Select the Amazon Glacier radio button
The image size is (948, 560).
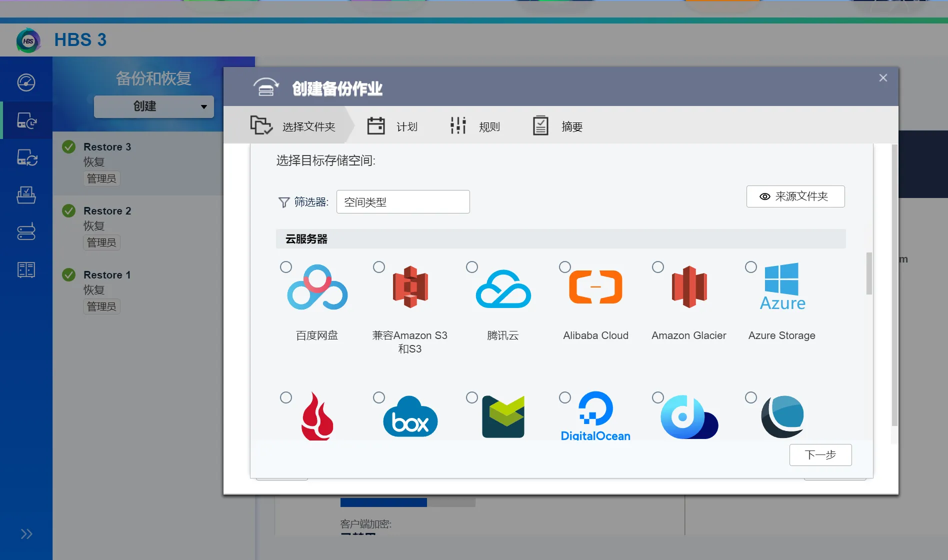click(658, 267)
